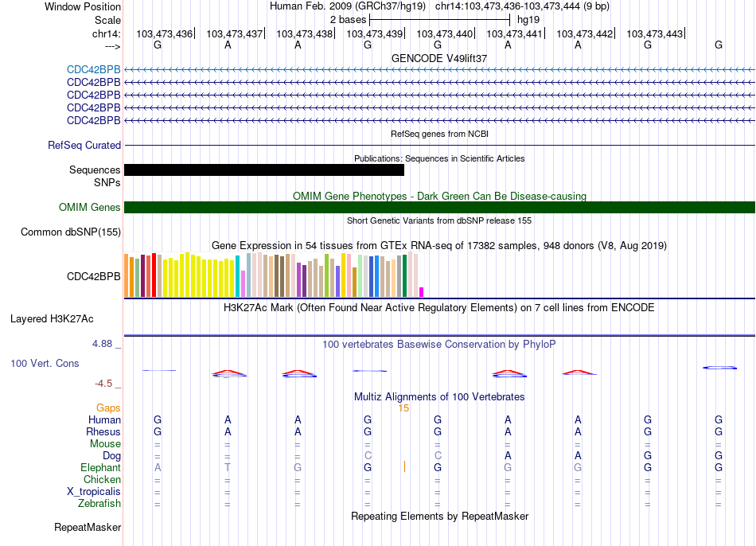The image size is (756, 546).
Task: Click the chr14: ruler label
Action: tap(107, 33)
